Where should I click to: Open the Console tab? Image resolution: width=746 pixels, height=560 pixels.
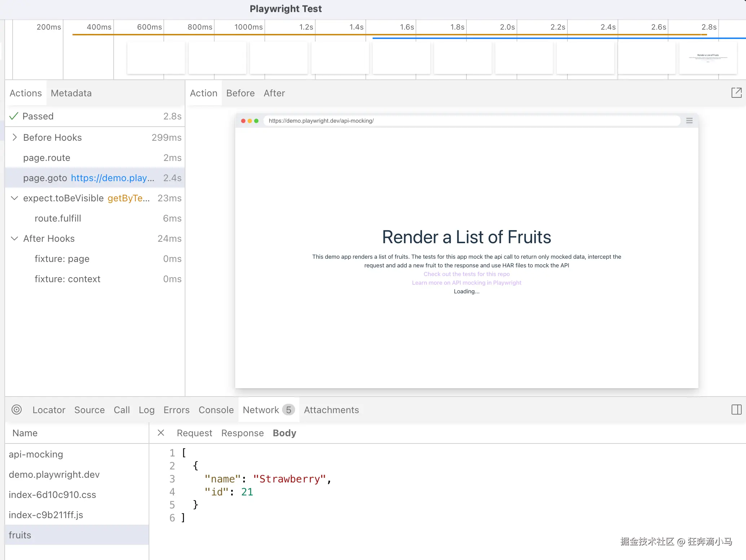[216, 410]
